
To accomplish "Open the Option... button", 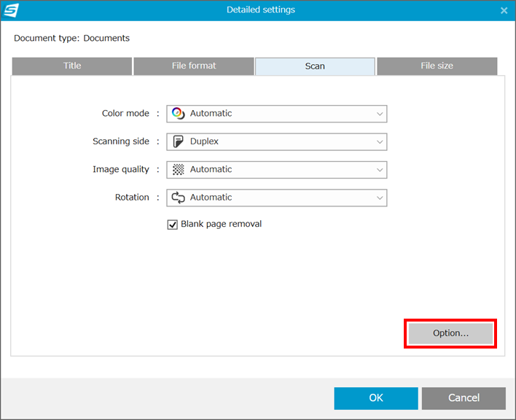I will pos(450,333).
